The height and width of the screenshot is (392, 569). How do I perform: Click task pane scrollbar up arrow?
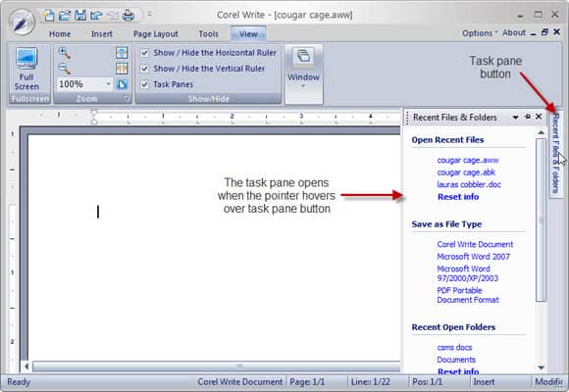click(x=541, y=132)
